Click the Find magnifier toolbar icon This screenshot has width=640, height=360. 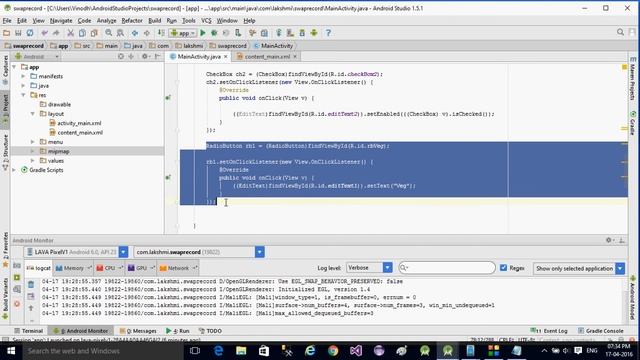click(109, 33)
